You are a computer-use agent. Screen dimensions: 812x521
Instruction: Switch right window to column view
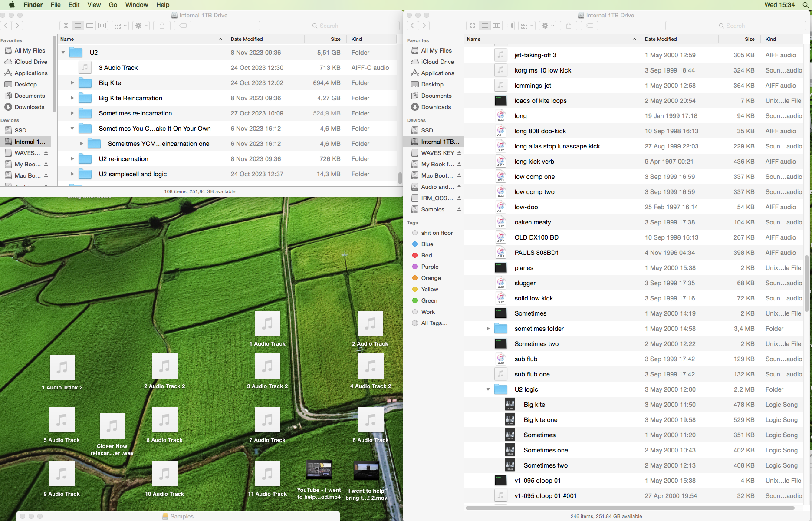tap(496, 26)
